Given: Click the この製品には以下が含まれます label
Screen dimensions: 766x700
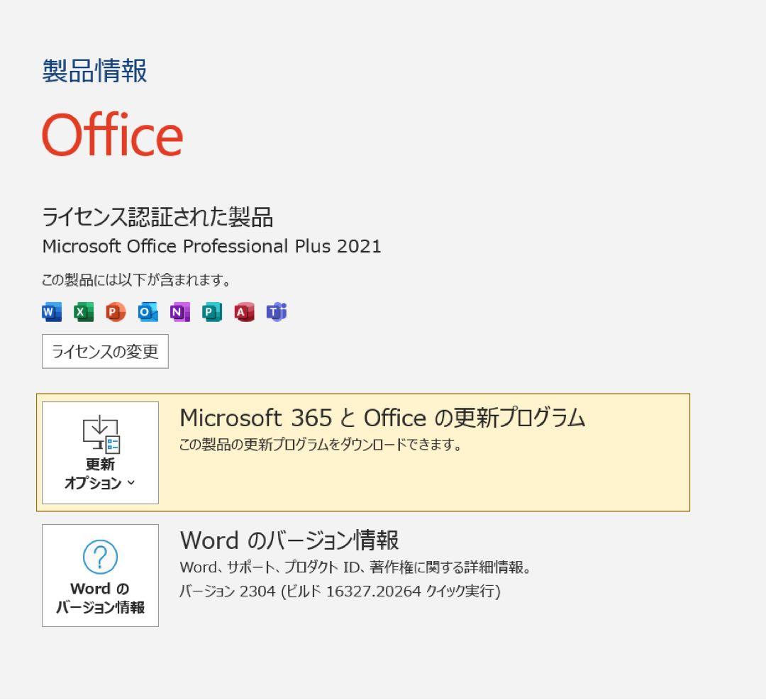Looking at the screenshot, I should pyautogui.click(x=137, y=280).
